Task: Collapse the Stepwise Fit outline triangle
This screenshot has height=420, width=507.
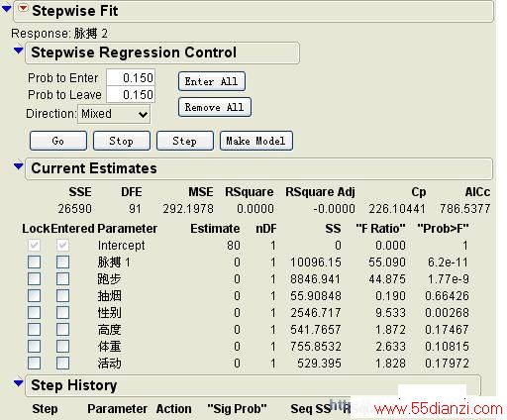Action: pyautogui.click(x=7, y=9)
